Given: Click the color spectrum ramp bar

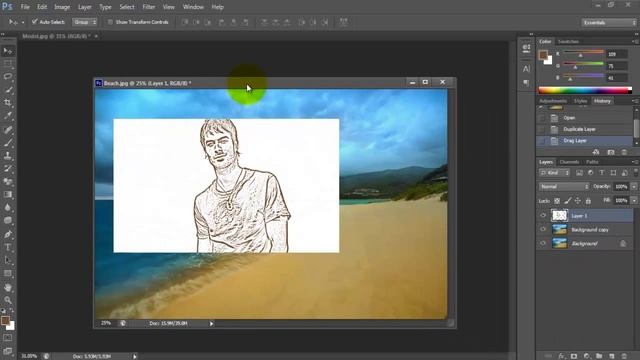Looking at the screenshot, I should (x=585, y=90).
